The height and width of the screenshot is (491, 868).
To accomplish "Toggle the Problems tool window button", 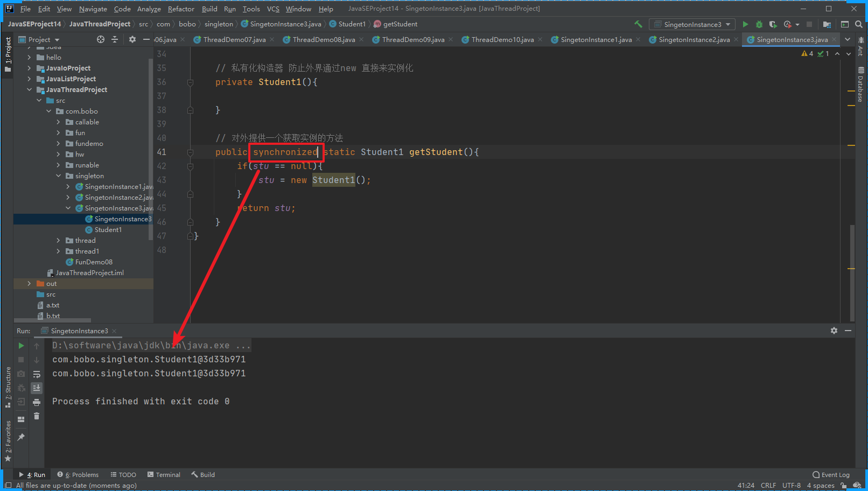I will tap(78, 475).
